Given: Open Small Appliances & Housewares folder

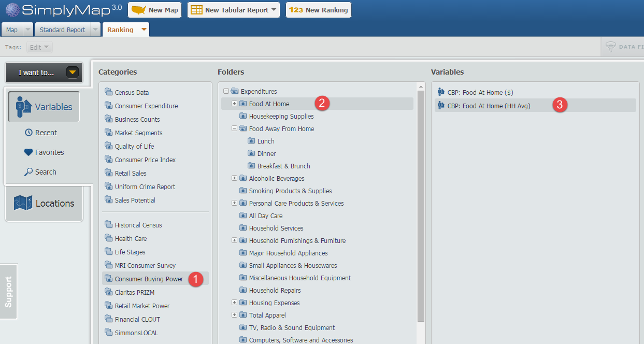Looking at the screenshot, I should 293,265.
